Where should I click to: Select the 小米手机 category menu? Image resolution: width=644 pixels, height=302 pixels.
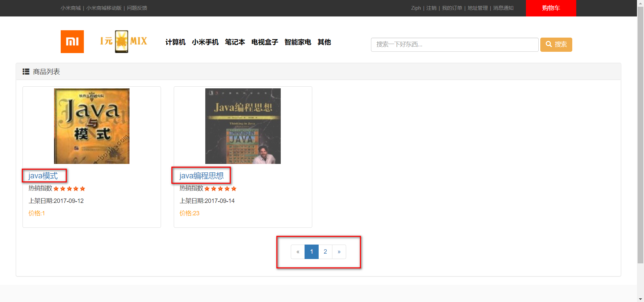(x=205, y=42)
